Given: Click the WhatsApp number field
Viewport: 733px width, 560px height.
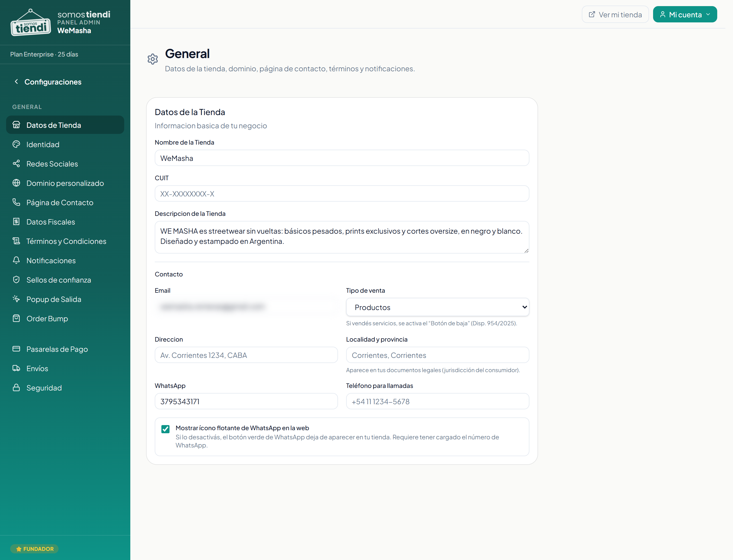Looking at the screenshot, I should (x=246, y=401).
